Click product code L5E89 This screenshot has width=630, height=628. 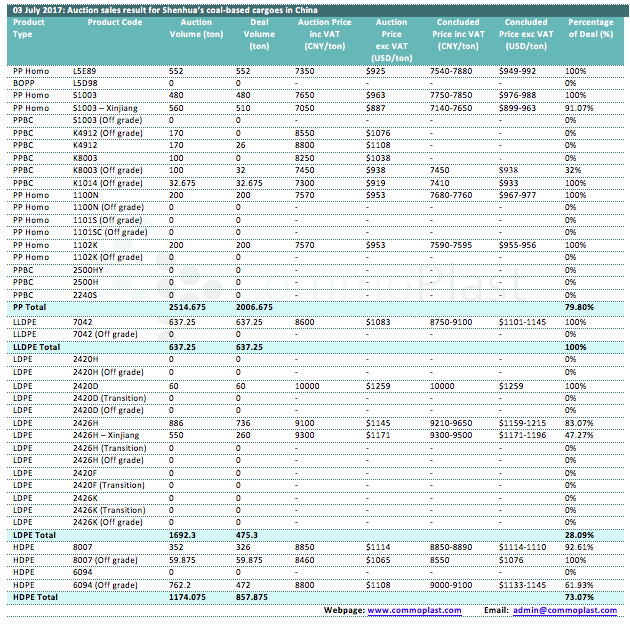pos(86,71)
